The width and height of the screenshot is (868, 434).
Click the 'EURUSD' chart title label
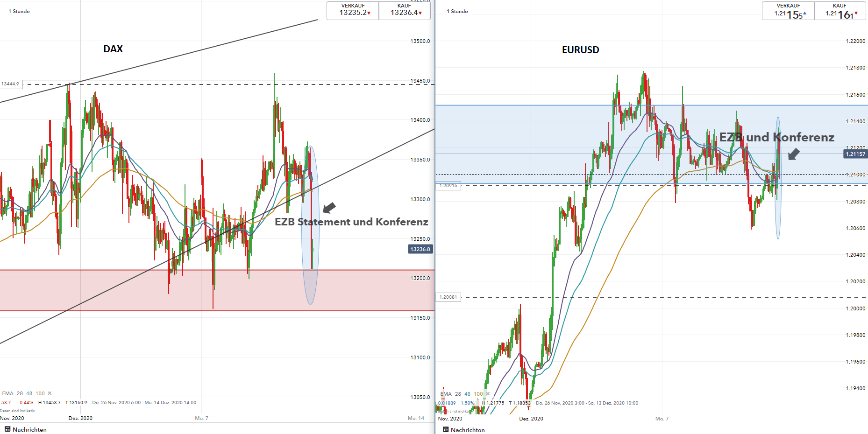pos(580,50)
